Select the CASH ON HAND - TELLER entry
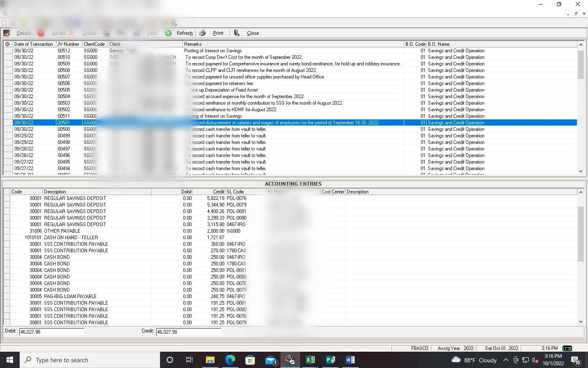 (x=290, y=238)
